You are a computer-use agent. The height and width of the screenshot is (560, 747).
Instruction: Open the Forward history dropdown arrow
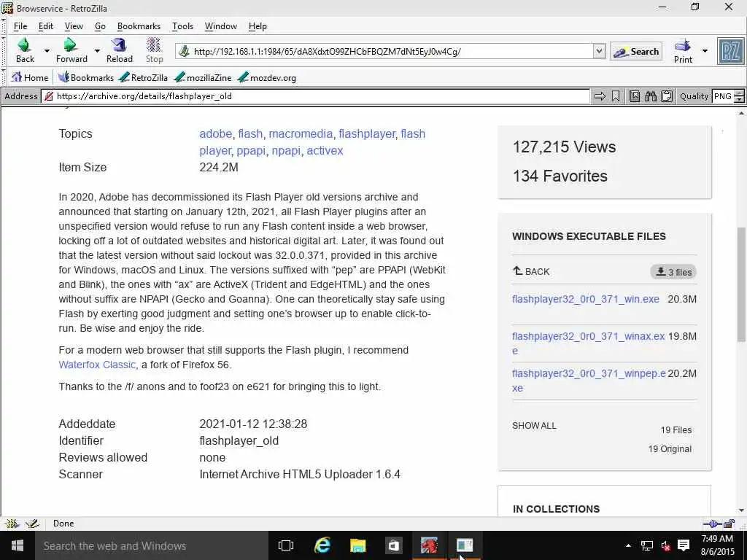coord(97,50)
